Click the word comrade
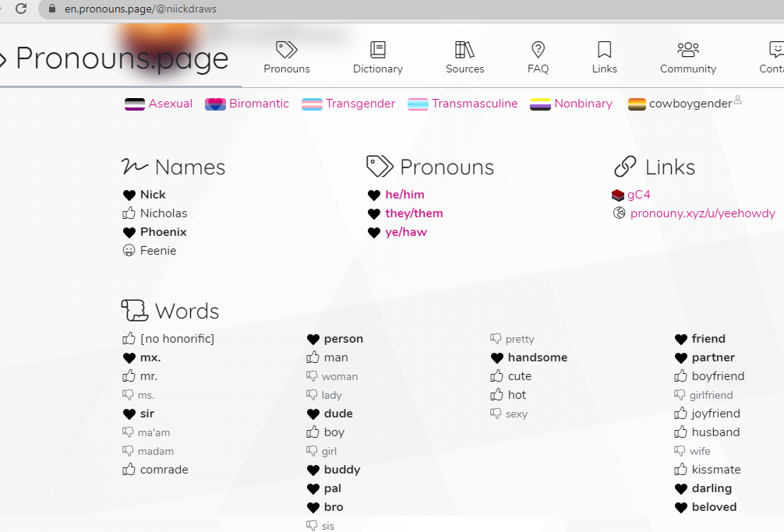 (164, 470)
